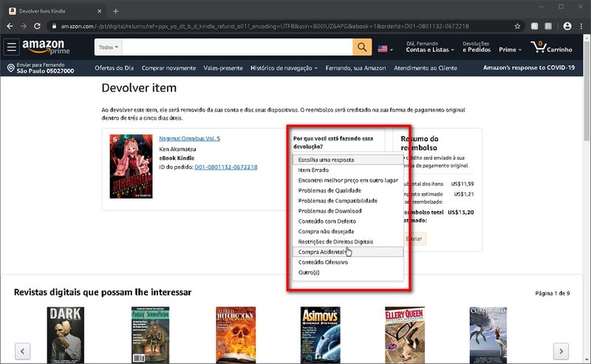591x364 pixels.
Task: Click the US$13,20 refund total
Action: click(x=460, y=212)
